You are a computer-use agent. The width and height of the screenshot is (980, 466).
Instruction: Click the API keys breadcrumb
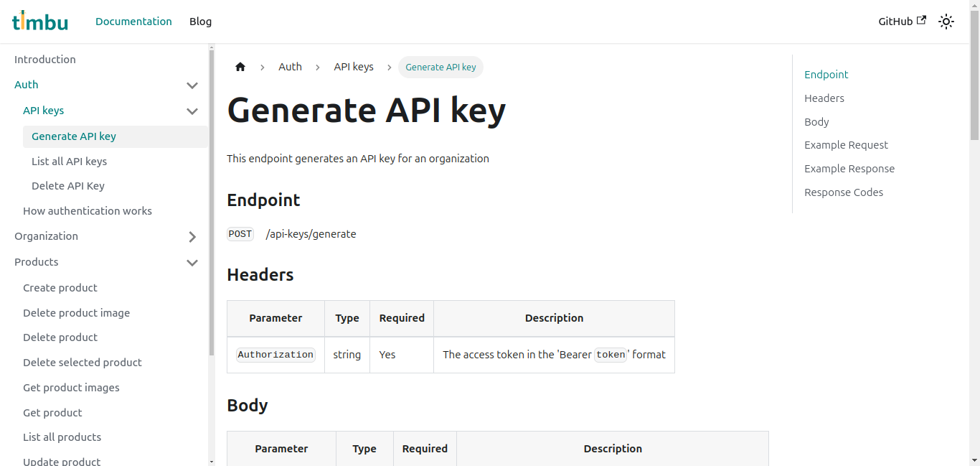click(x=354, y=67)
